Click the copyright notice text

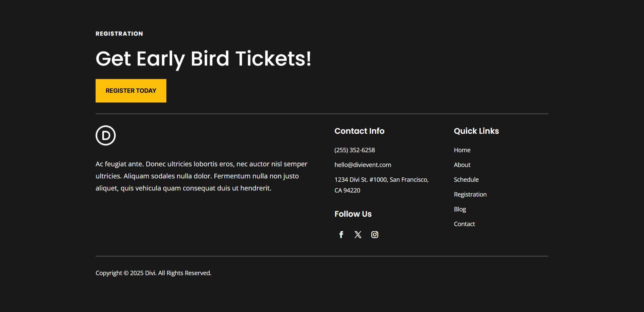point(153,273)
